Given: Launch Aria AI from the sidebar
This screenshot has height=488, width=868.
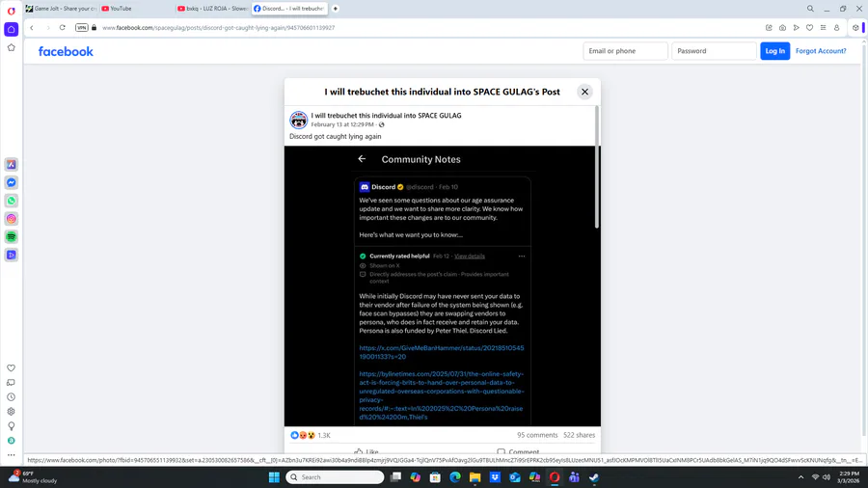Looking at the screenshot, I should (x=11, y=164).
